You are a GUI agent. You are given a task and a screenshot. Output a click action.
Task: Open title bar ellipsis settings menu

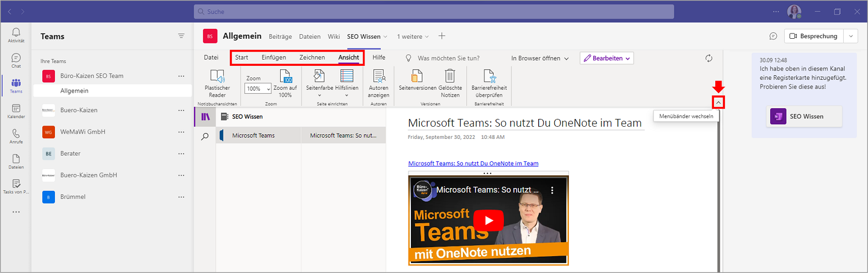[x=776, y=12]
